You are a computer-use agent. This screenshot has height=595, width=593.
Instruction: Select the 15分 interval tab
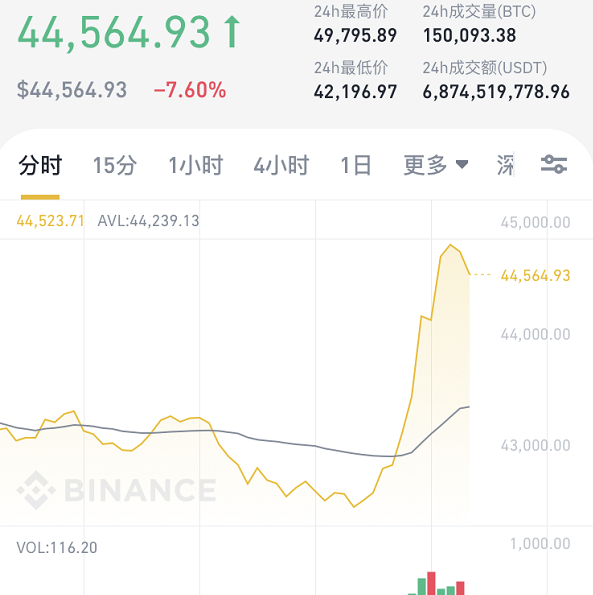(115, 165)
